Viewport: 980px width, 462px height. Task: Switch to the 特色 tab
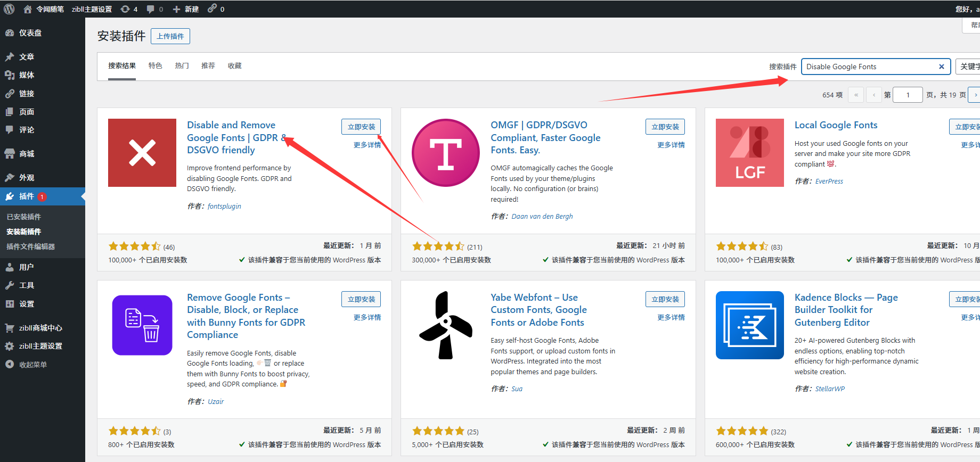(x=155, y=66)
